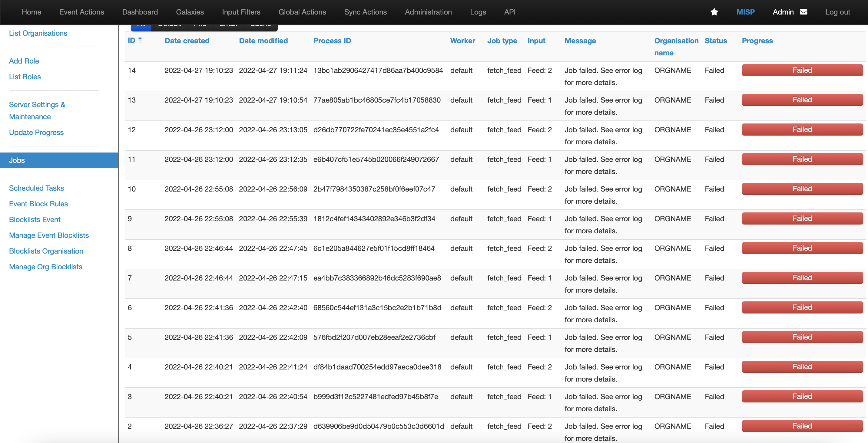Open Scheduled Tasks in the sidebar
Image resolution: width=868 pixels, height=443 pixels.
click(36, 188)
